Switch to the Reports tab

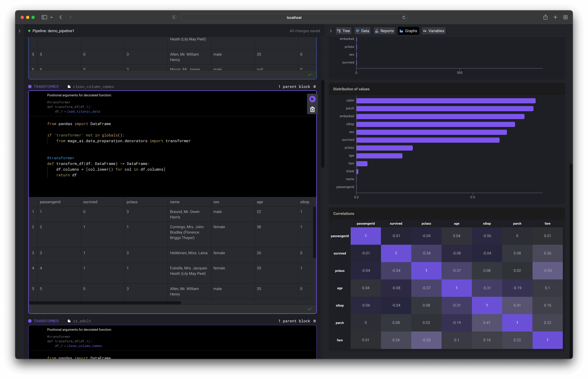384,31
